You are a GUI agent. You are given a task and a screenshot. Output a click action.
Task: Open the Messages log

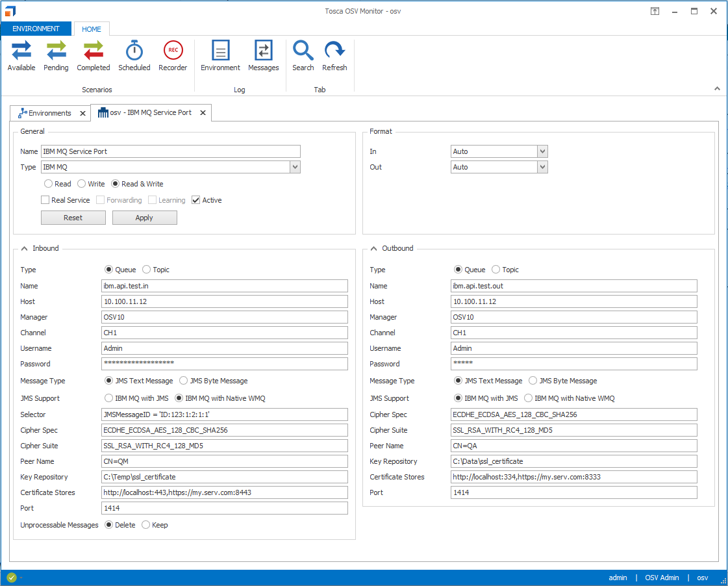(263, 56)
